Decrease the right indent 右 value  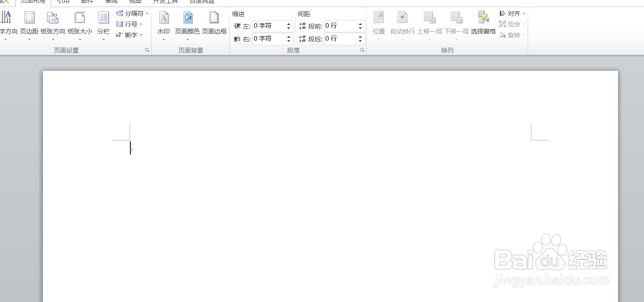[289, 41]
